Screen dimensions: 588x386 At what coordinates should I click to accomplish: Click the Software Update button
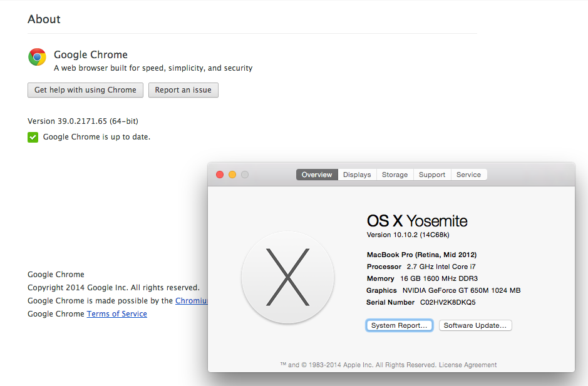[475, 325]
